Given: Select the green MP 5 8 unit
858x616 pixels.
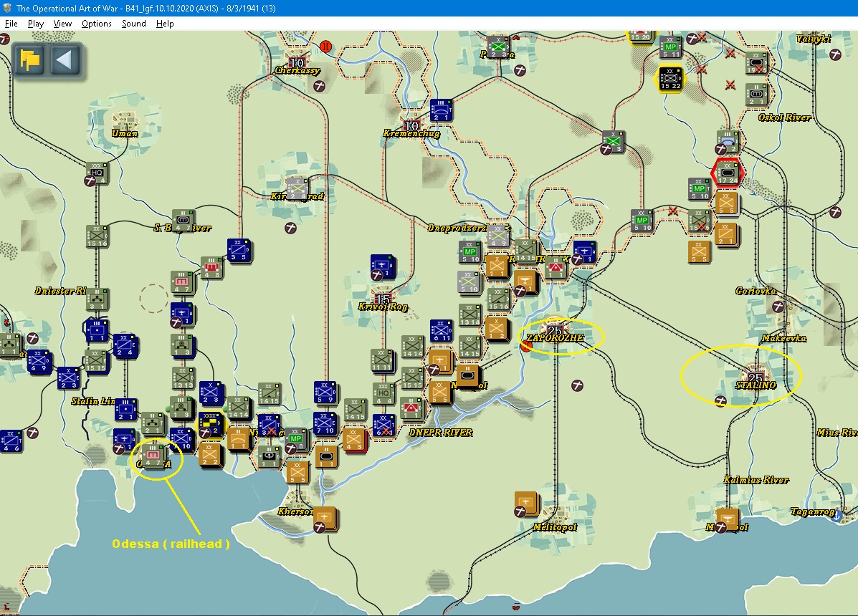Looking at the screenshot, I should coord(296,440).
